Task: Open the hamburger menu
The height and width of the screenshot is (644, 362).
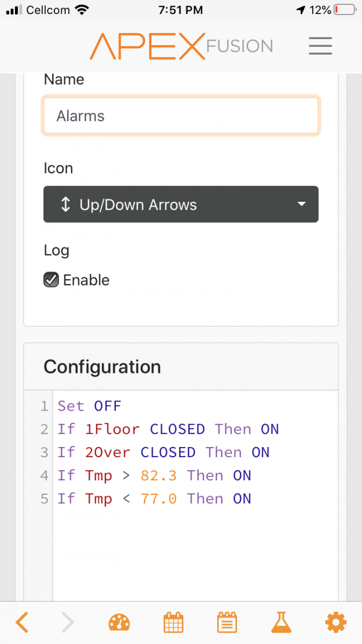Action: [x=320, y=46]
